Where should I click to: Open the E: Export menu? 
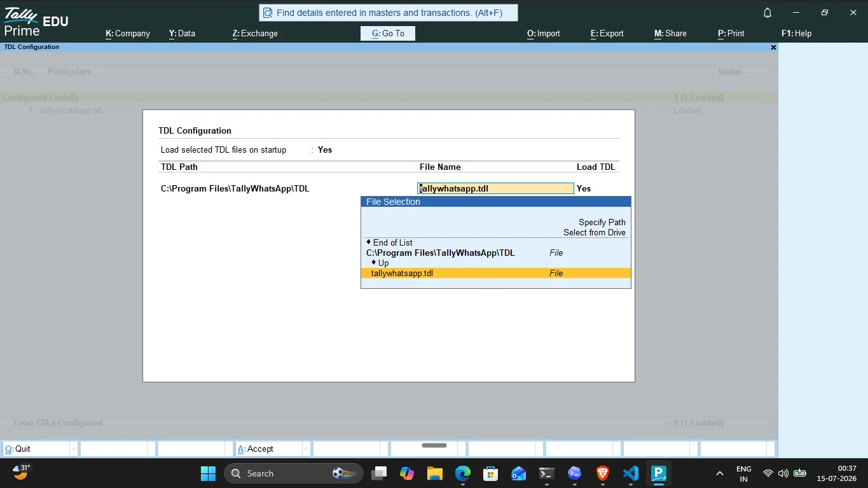pyautogui.click(x=607, y=33)
